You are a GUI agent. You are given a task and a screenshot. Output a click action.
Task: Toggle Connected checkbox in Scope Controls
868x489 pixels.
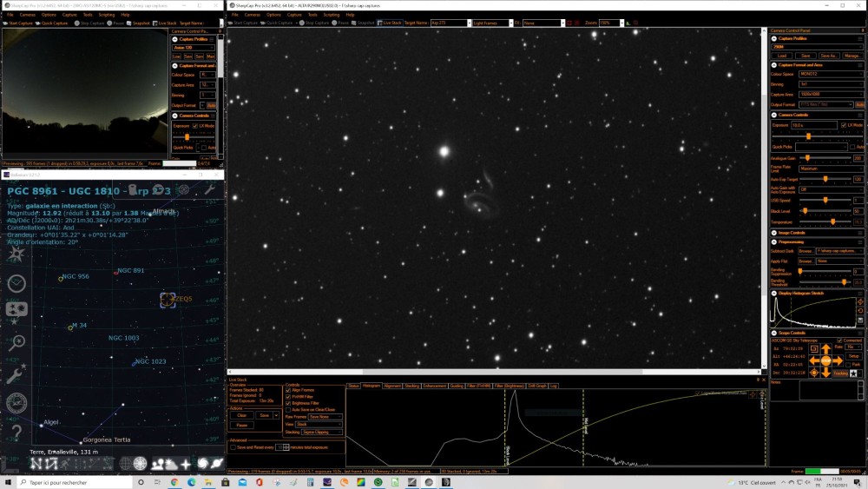click(x=839, y=340)
